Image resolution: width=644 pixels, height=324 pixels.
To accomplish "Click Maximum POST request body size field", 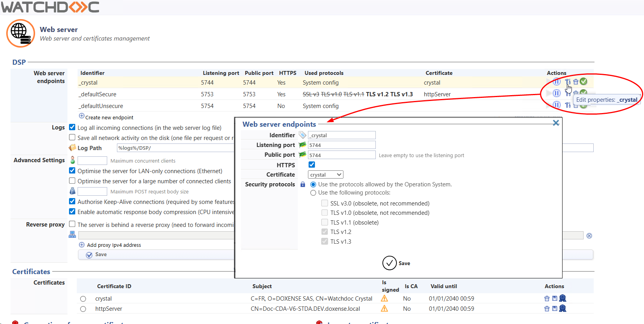I will [92, 191].
